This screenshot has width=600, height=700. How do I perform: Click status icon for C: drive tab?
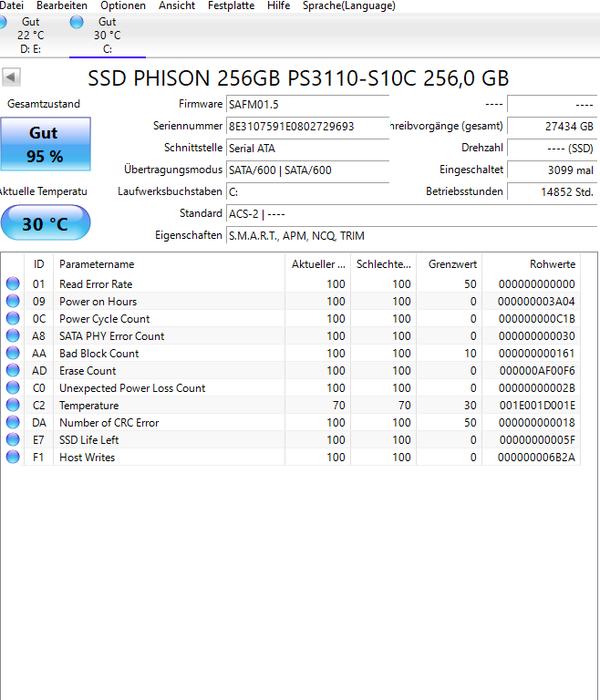77,22
